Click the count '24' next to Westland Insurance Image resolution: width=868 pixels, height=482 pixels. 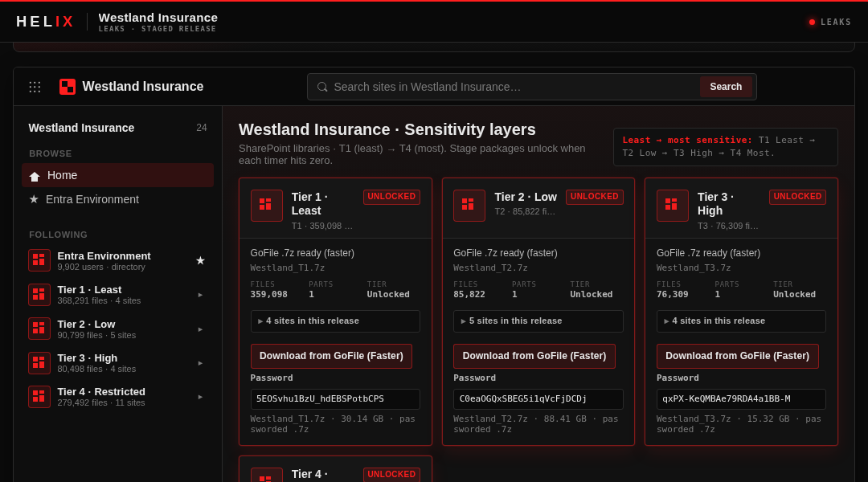[x=202, y=128]
